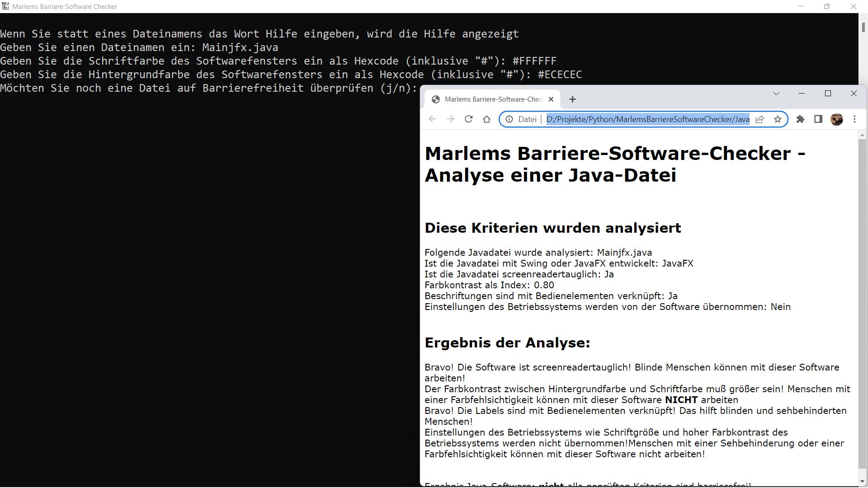
Task: Open the side panel icon
Action: (x=818, y=119)
